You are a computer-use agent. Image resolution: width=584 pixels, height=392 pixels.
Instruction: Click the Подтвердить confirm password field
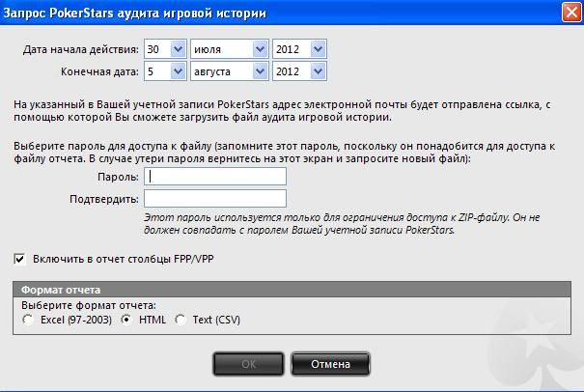215,199
